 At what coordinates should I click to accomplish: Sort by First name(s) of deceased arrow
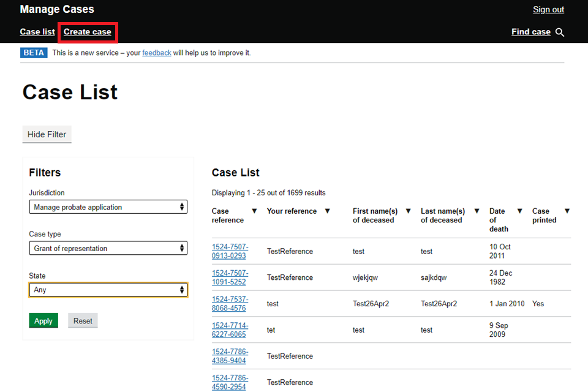409,211
